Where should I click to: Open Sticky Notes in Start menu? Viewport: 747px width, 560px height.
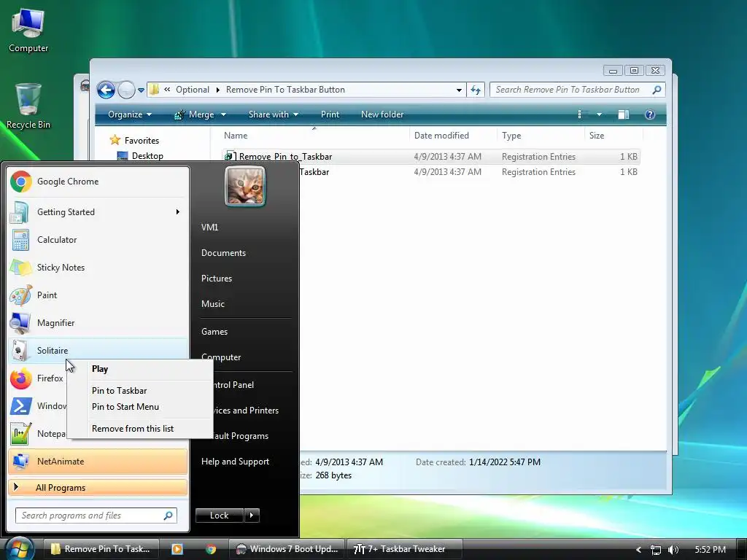point(98,267)
